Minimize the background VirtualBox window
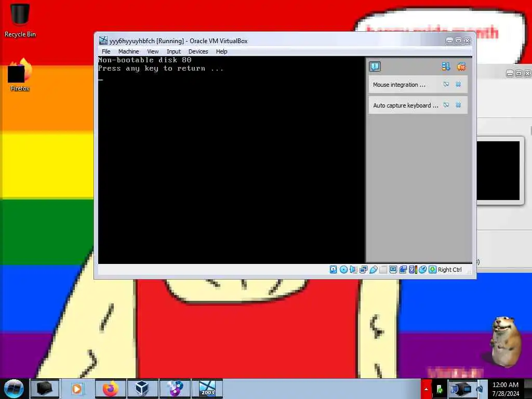The image size is (532, 399). 510,74
